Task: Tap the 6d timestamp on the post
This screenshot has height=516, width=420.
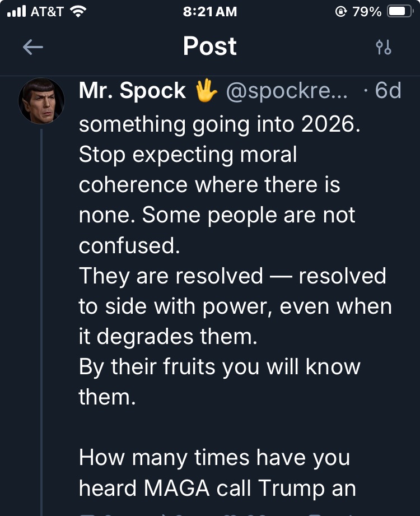Action: point(388,90)
